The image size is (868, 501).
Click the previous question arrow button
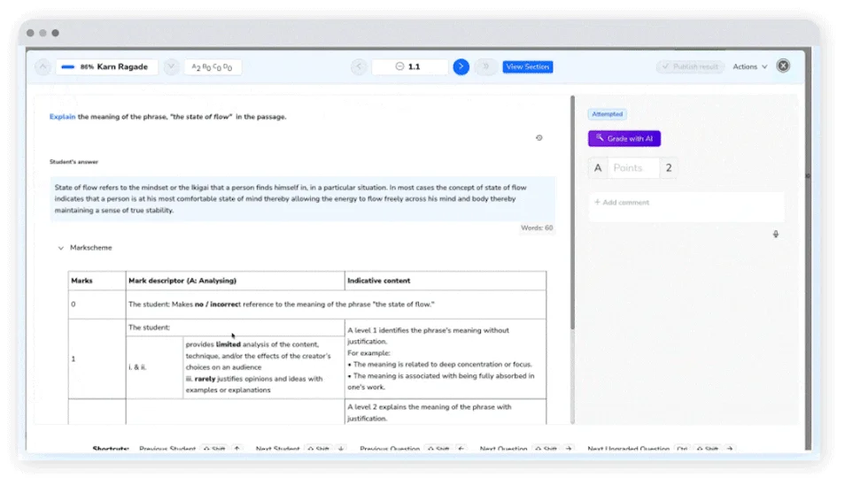click(x=359, y=67)
